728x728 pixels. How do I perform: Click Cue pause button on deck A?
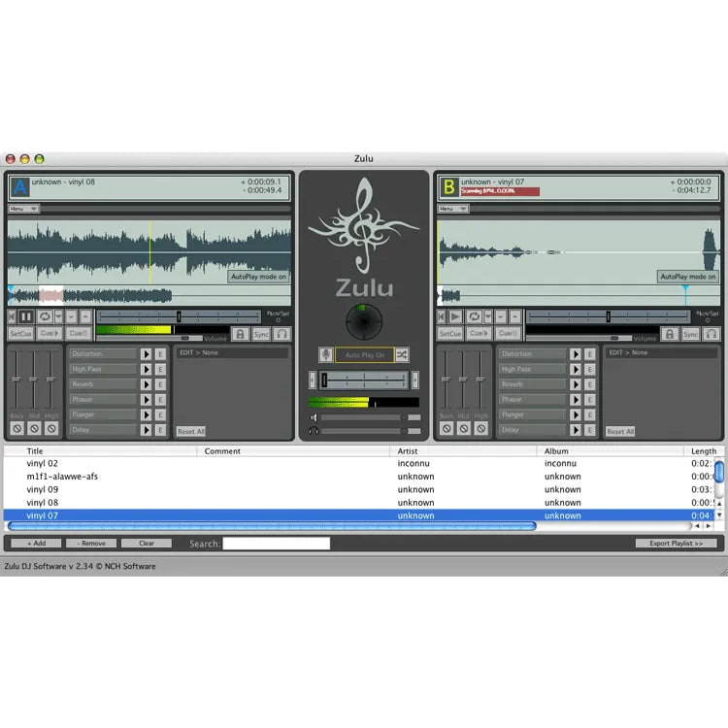[x=78, y=333]
